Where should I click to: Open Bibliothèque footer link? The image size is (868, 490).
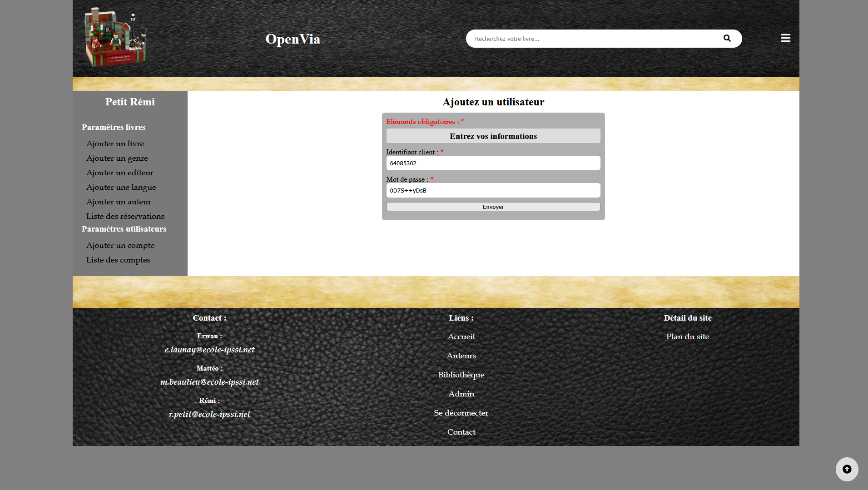[461, 375]
